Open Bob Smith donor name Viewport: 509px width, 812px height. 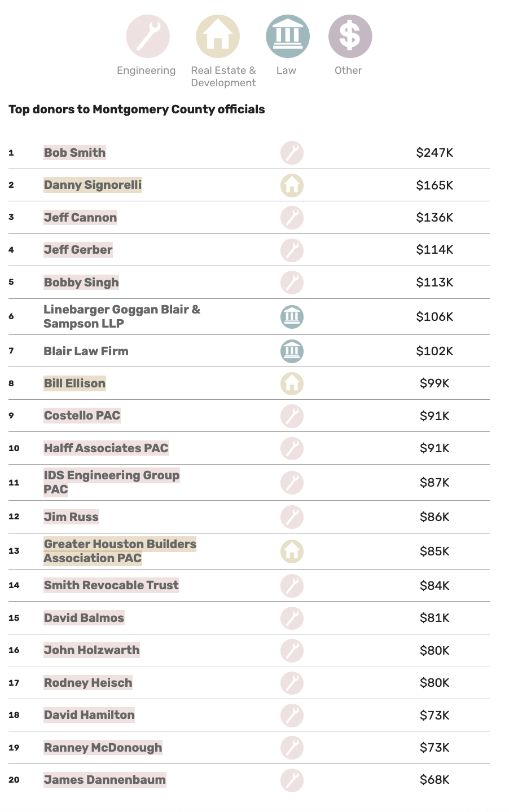[74, 153]
